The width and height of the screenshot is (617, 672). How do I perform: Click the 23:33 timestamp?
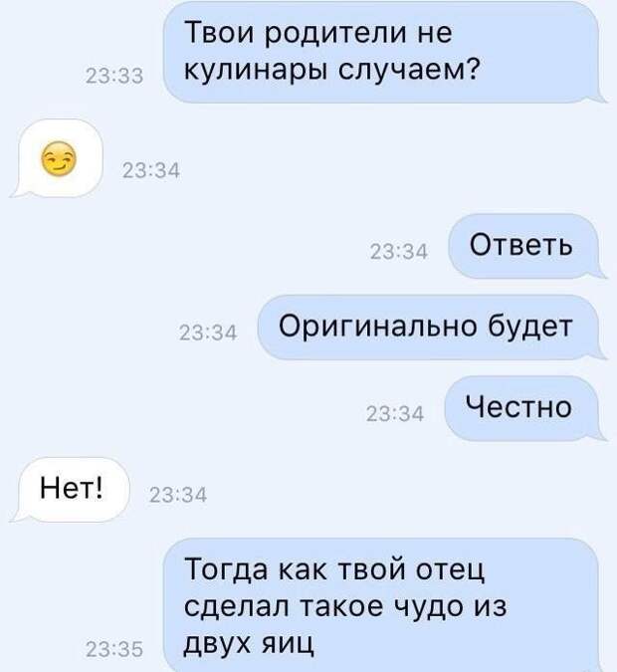pyautogui.click(x=114, y=77)
